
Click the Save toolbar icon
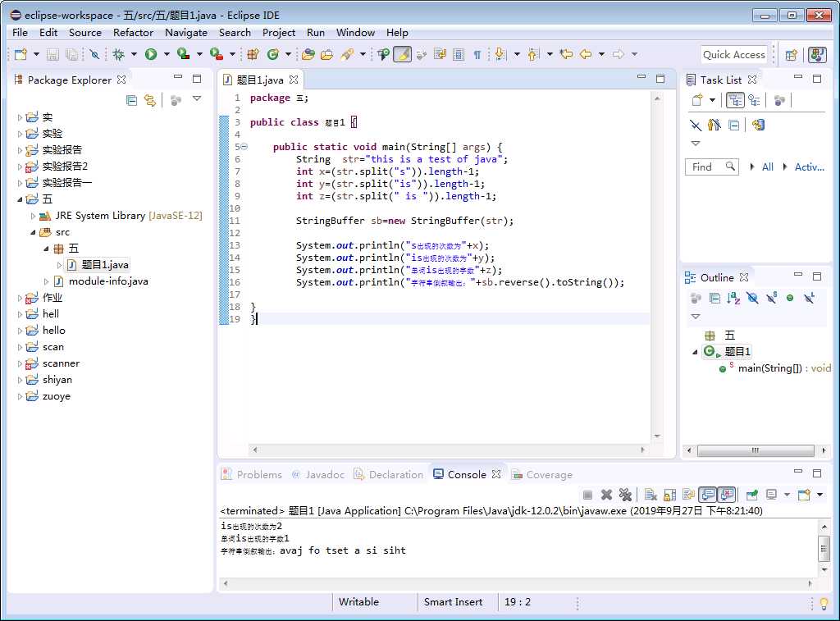(x=52, y=54)
